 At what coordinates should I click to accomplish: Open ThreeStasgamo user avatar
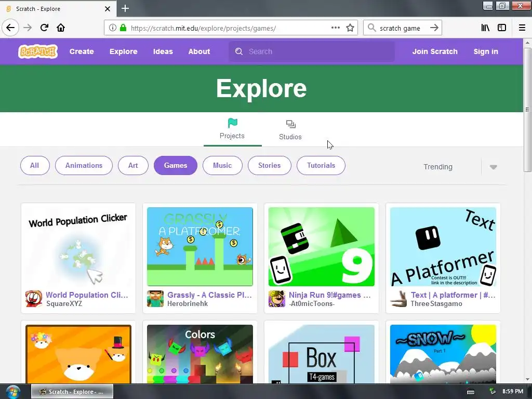pyautogui.click(x=398, y=299)
